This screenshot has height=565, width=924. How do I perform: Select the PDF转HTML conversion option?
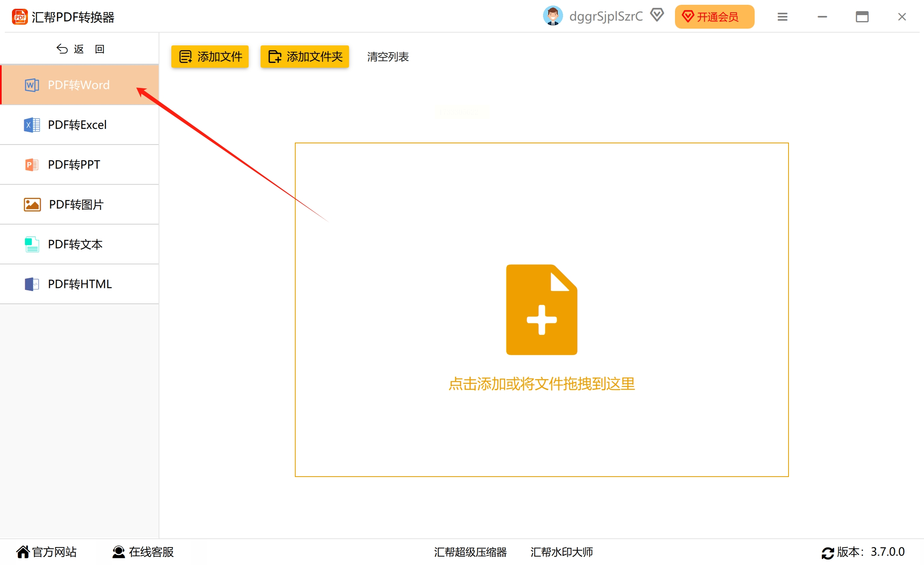(x=79, y=283)
